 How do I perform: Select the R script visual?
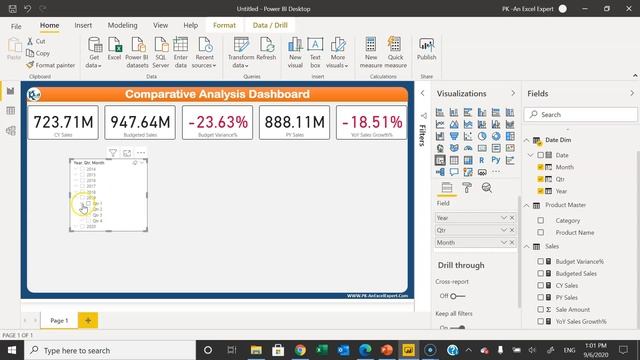[x=482, y=160]
